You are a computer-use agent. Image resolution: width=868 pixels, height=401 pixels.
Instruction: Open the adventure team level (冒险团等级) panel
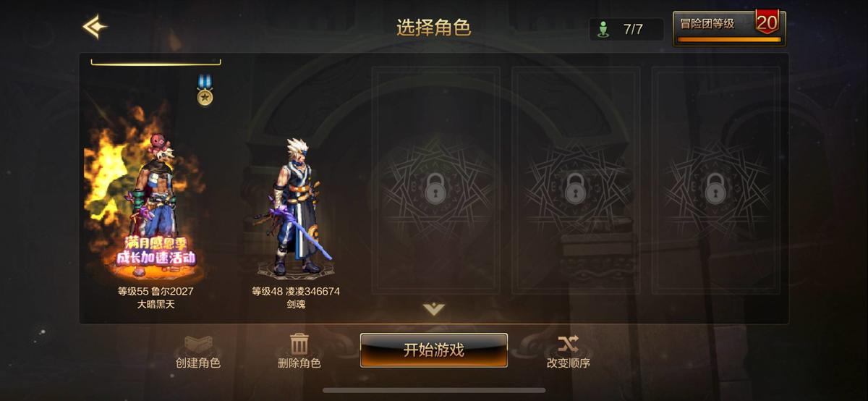click(729, 29)
